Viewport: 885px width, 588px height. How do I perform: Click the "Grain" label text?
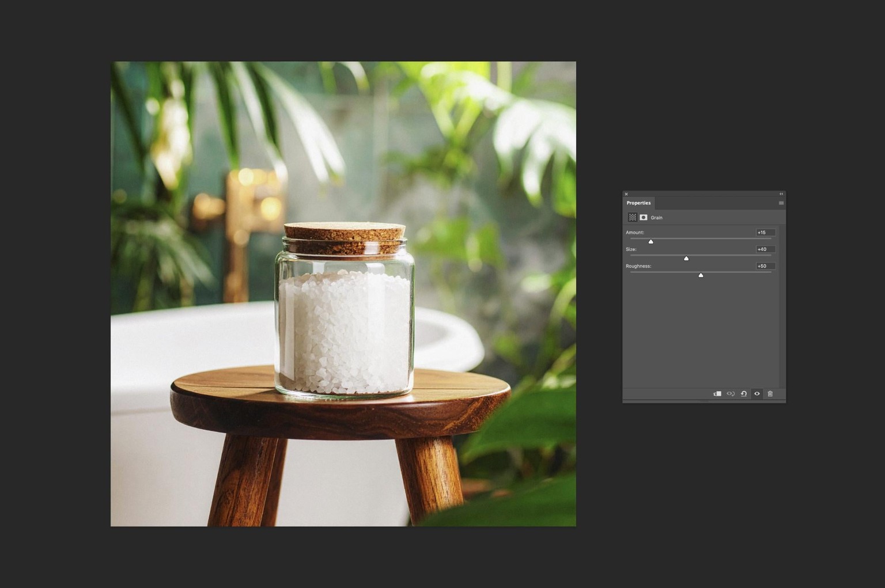click(656, 218)
